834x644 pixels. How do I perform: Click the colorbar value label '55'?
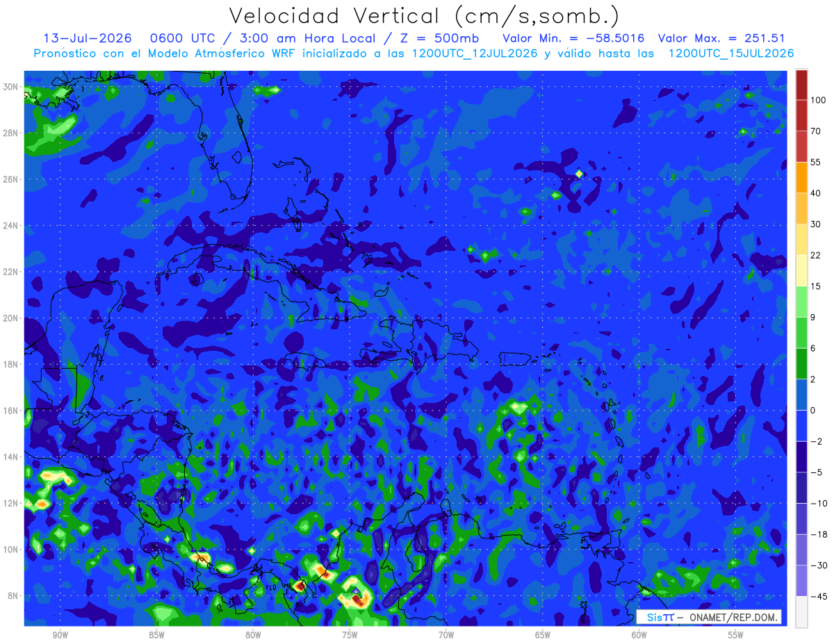pyautogui.click(x=816, y=162)
